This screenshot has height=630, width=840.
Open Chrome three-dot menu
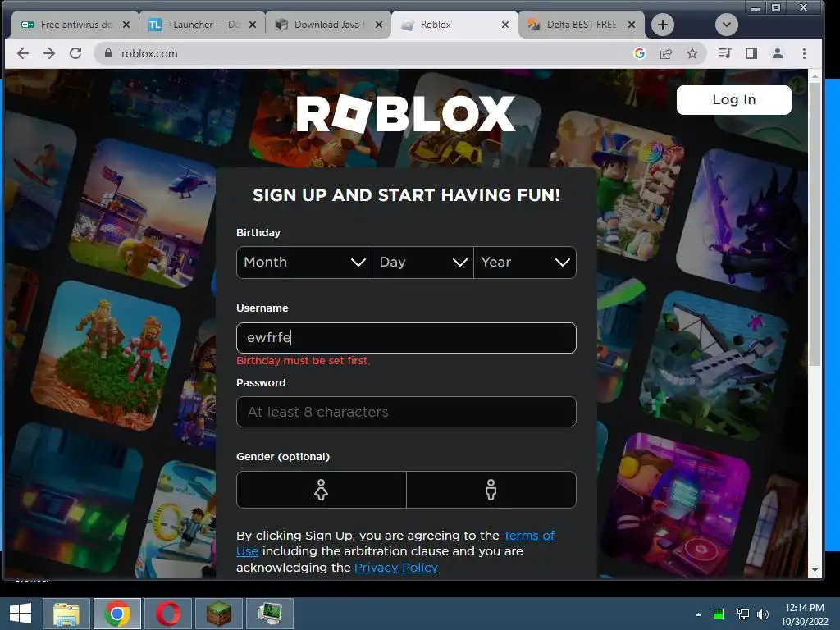(x=804, y=53)
